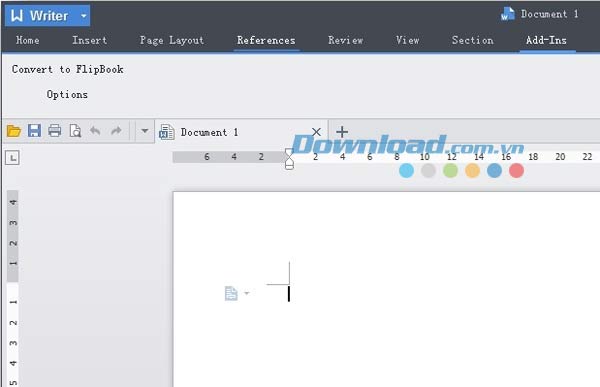Open Print Preview icon

(x=75, y=131)
